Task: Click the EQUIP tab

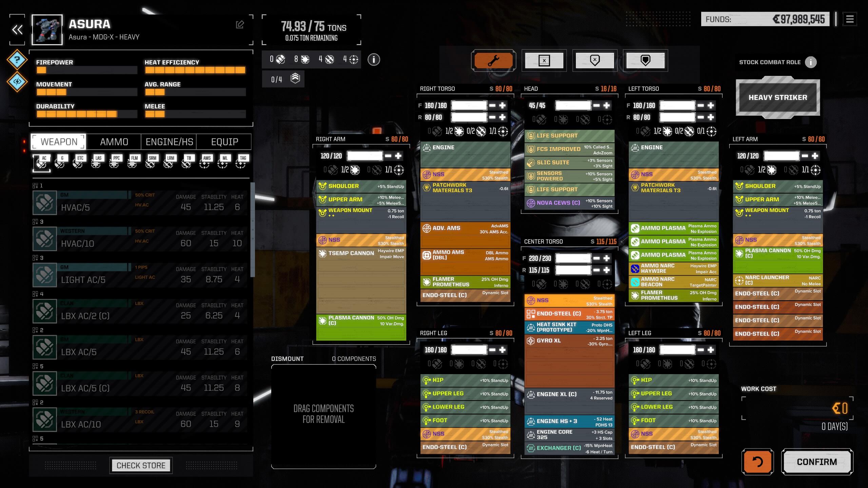Action: pyautogui.click(x=225, y=141)
